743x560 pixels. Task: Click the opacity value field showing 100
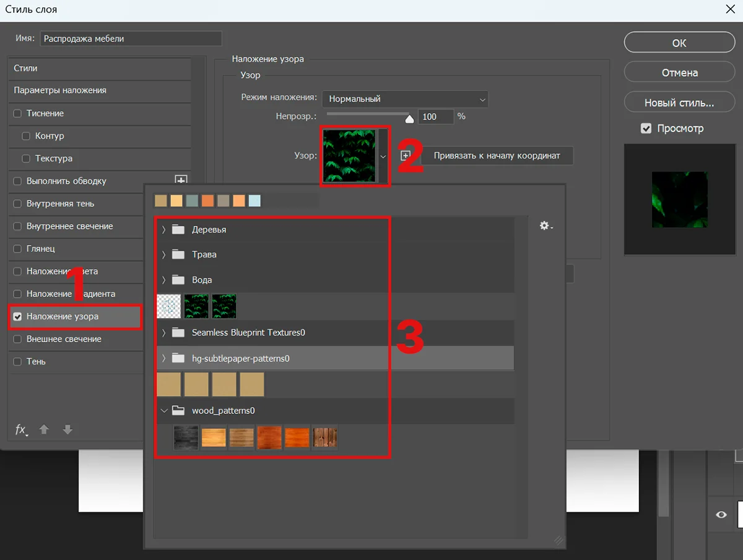tap(437, 116)
